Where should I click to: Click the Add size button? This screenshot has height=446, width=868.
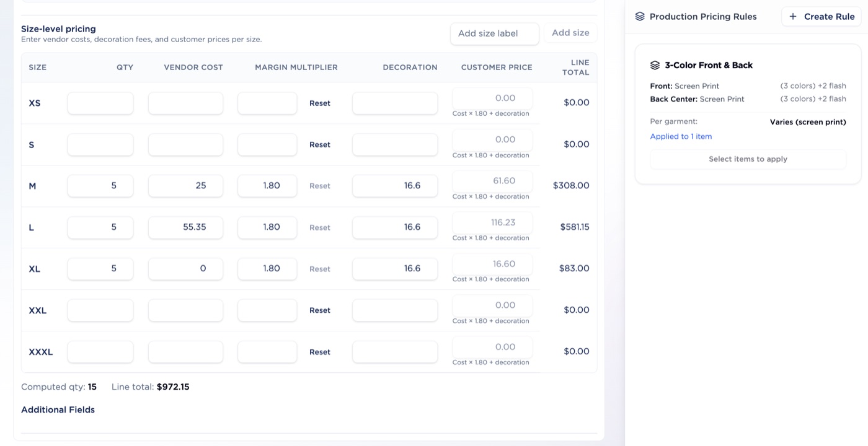(570, 33)
